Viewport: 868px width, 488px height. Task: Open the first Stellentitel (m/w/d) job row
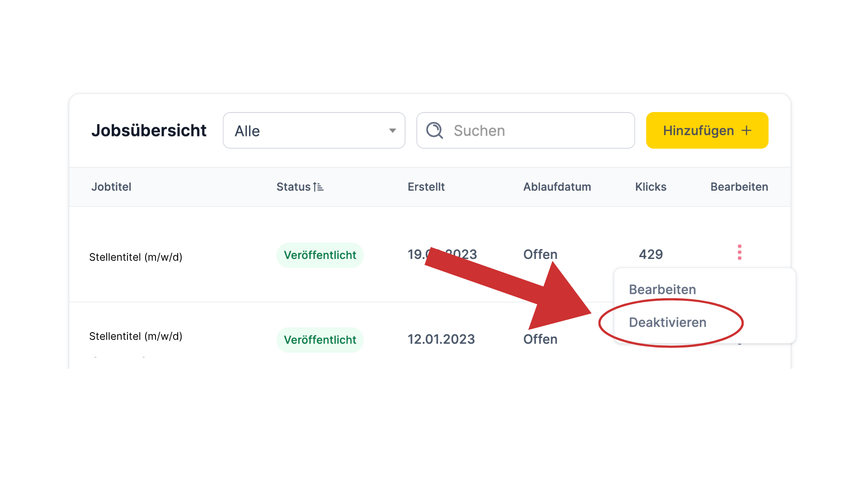(x=136, y=257)
